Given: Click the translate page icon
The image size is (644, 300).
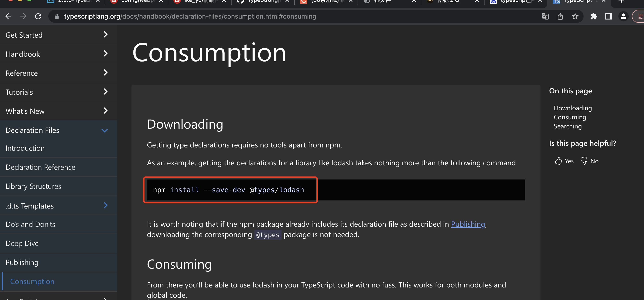Looking at the screenshot, I should click(545, 16).
